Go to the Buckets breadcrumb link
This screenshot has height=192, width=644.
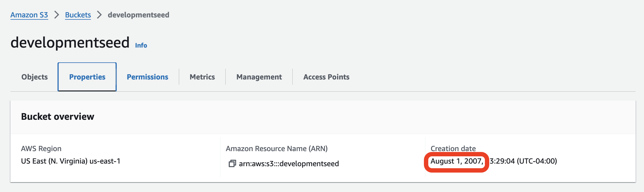click(78, 15)
